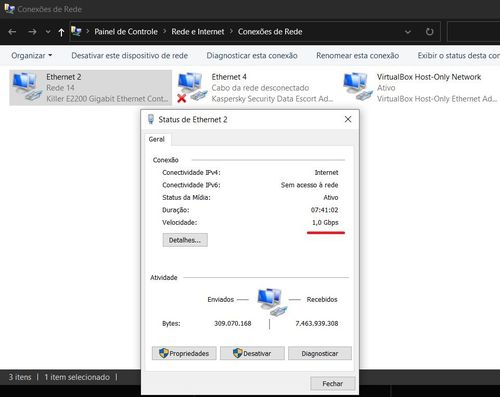Click VirtualBox Host-Only Network name label
Image resolution: width=500 pixels, height=397 pixels.
pyautogui.click(x=429, y=77)
